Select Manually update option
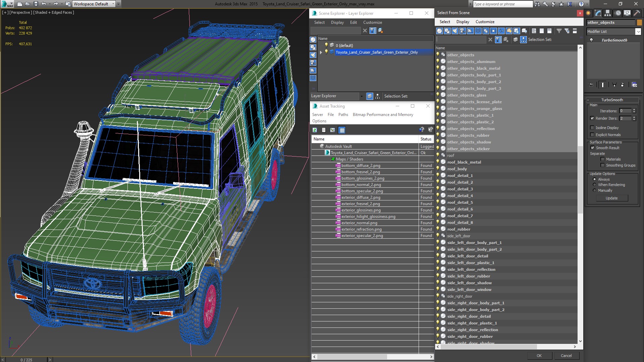The width and height of the screenshot is (644, 362). click(x=594, y=190)
